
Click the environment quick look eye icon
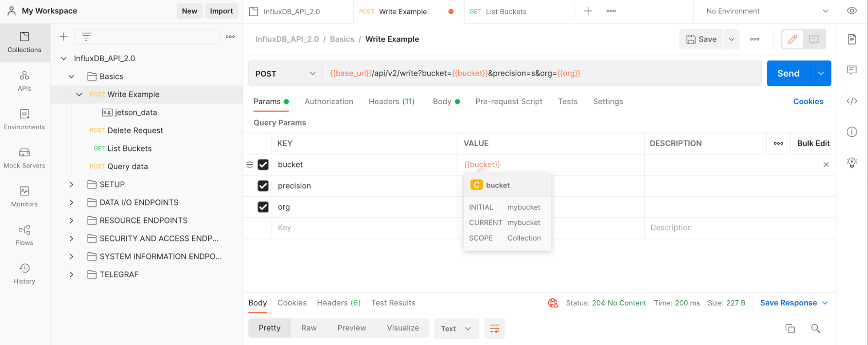852,11
